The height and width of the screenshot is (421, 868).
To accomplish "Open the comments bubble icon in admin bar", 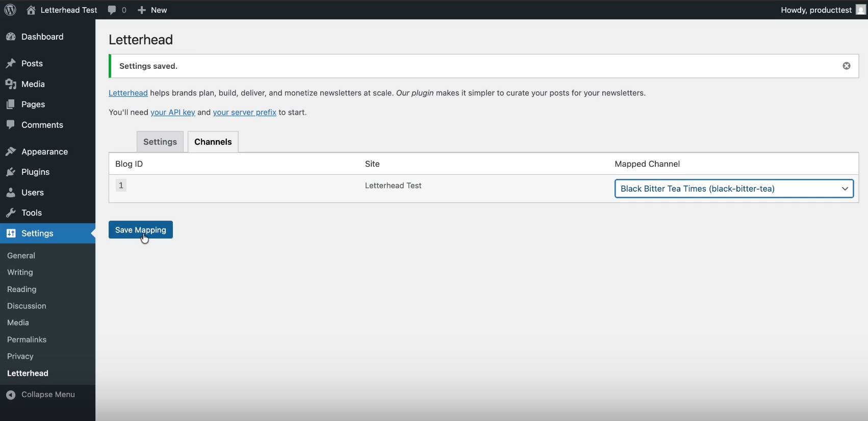I will coord(112,10).
